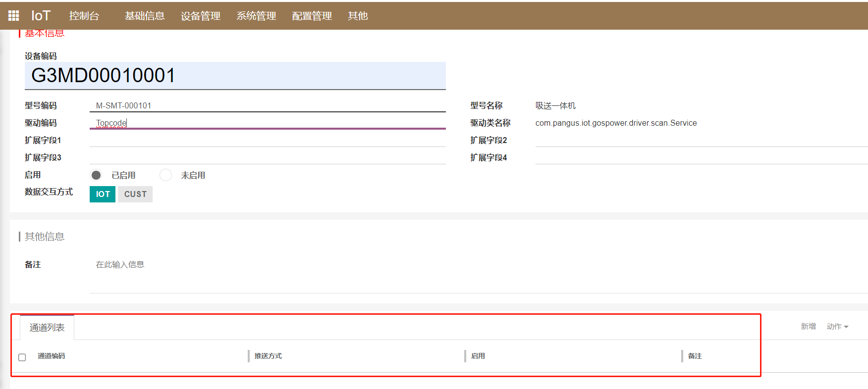Click into the 扩展字段2 input
Image resolution: width=868 pixels, height=389 pixels.
[702, 140]
